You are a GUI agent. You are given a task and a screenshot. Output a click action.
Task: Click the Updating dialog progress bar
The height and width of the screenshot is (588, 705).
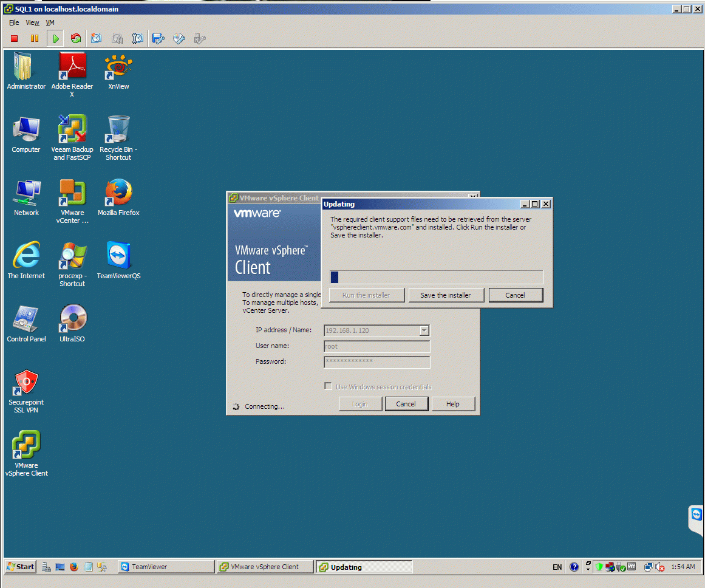click(x=436, y=277)
